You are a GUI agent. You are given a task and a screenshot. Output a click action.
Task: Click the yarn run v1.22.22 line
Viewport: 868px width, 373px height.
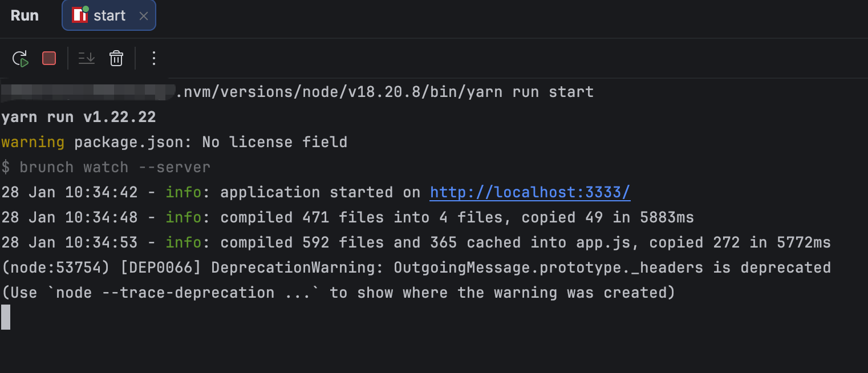(x=79, y=117)
